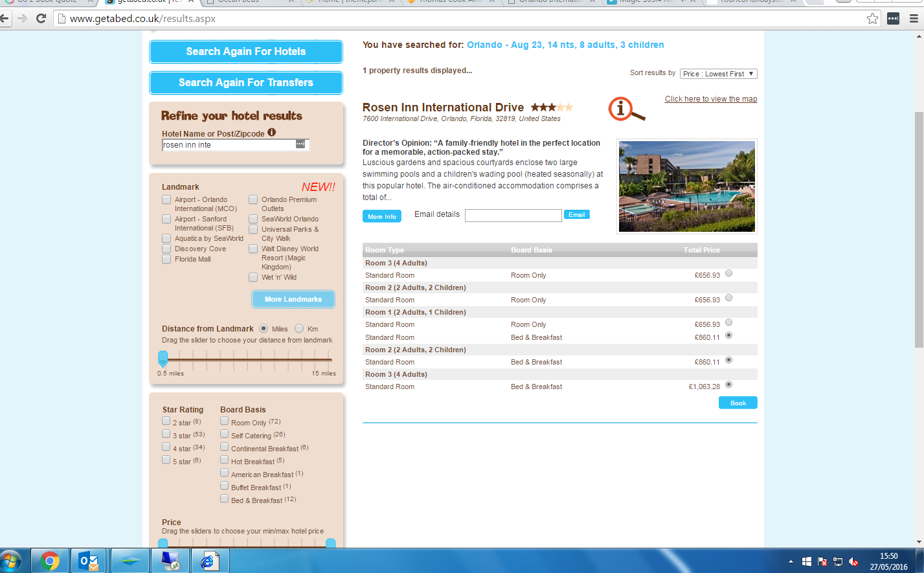Reload the getabed results page

(x=41, y=18)
